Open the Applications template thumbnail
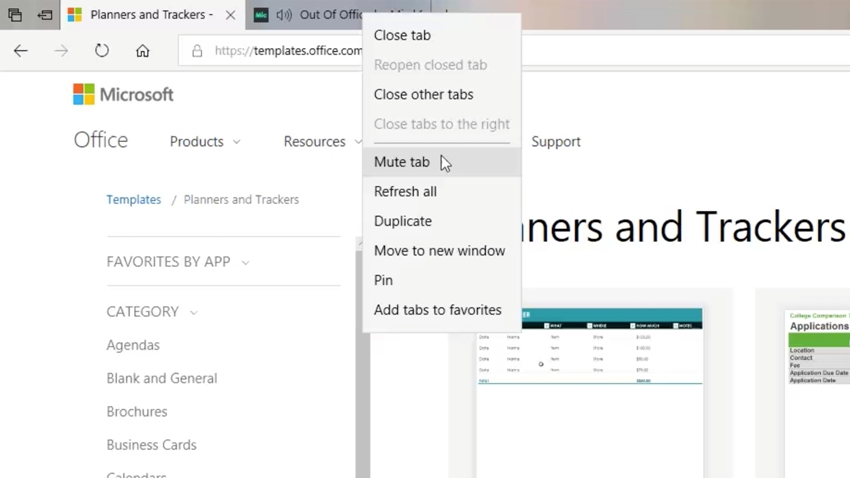Screen dimensions: 850x478 coord(817,393)
